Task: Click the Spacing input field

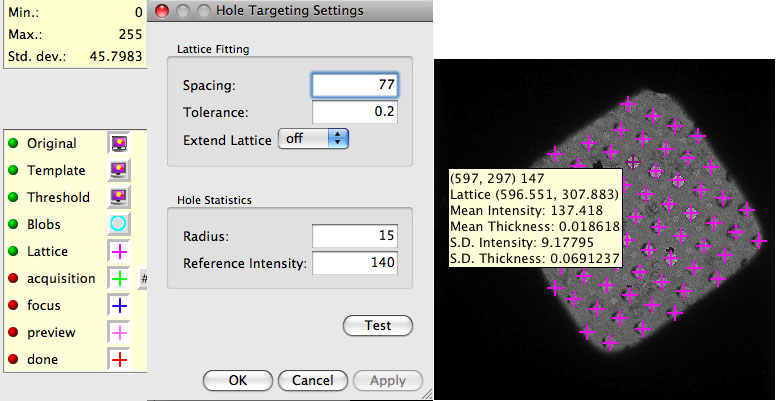Action: (x=355, y=86)
